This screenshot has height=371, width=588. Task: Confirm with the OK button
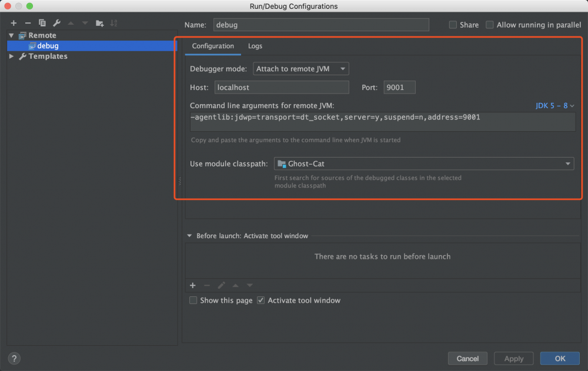pos(560,359)
